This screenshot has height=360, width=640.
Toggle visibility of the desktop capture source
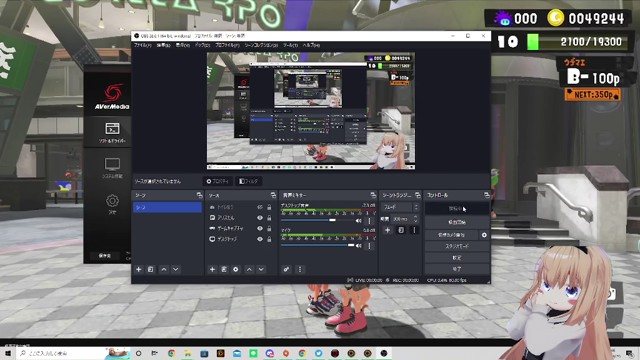coord(260,239)
